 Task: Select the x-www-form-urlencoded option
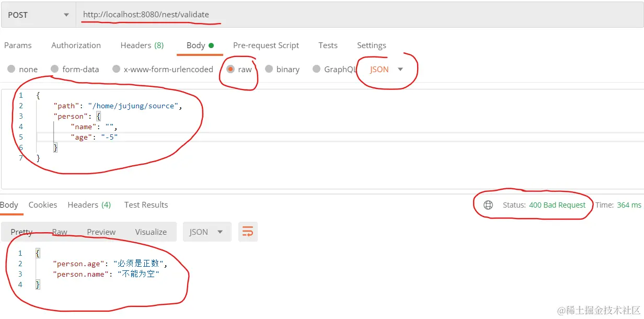[x=163, y=69]
